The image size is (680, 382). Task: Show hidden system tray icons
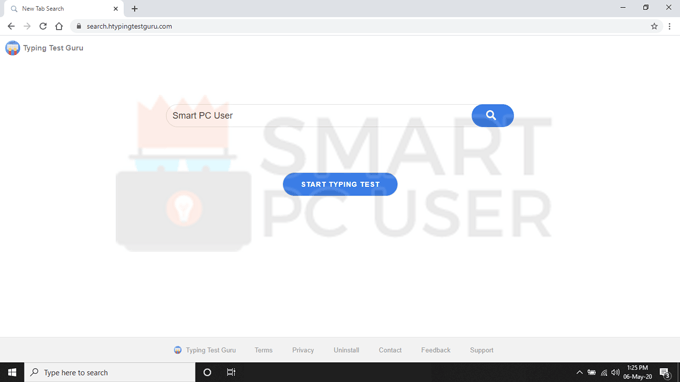click(579, 372)
